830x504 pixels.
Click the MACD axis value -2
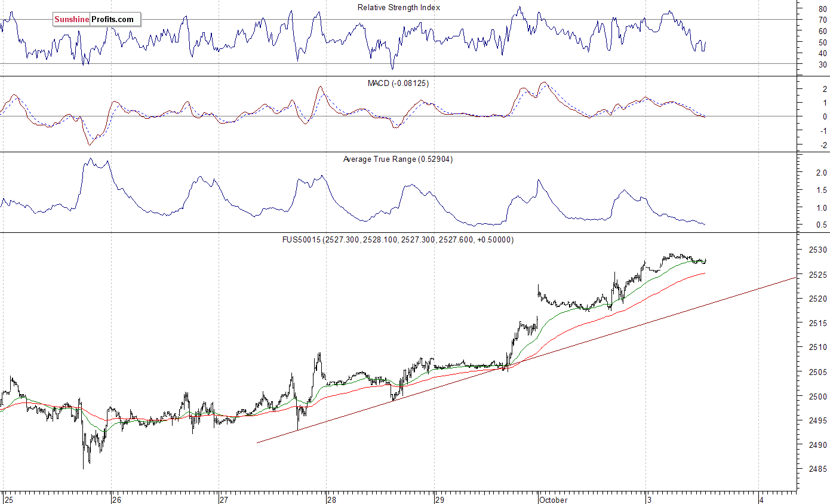pos(823,145)
